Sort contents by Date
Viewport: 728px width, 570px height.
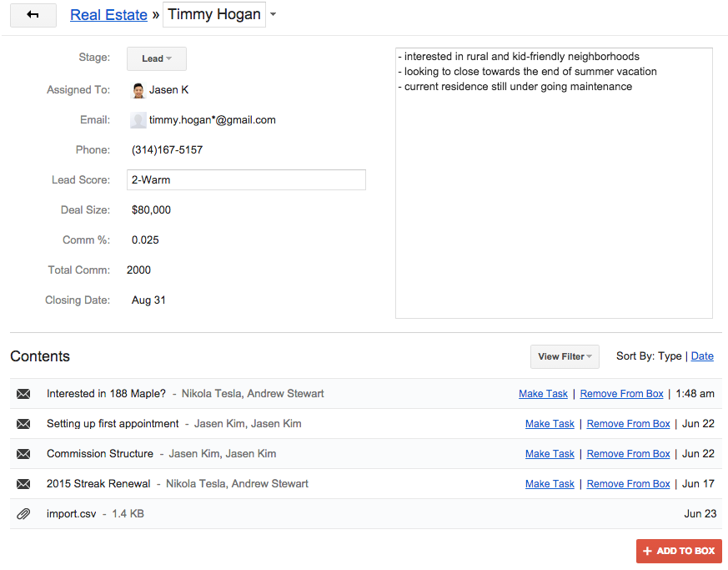[x=702, y=356]
